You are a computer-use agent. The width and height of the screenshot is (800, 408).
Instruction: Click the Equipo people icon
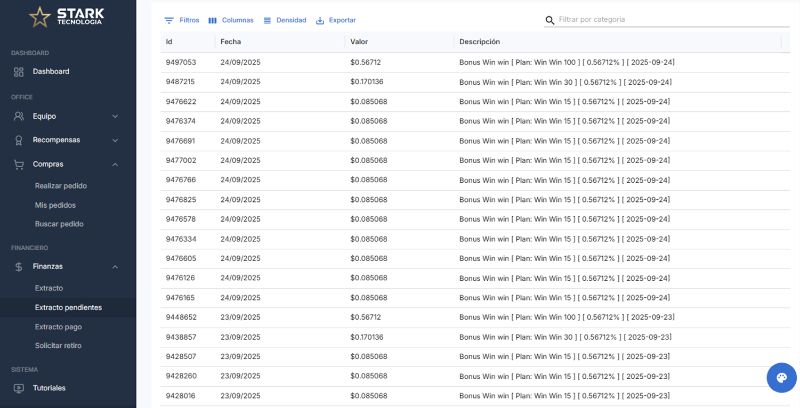point(19,116)
